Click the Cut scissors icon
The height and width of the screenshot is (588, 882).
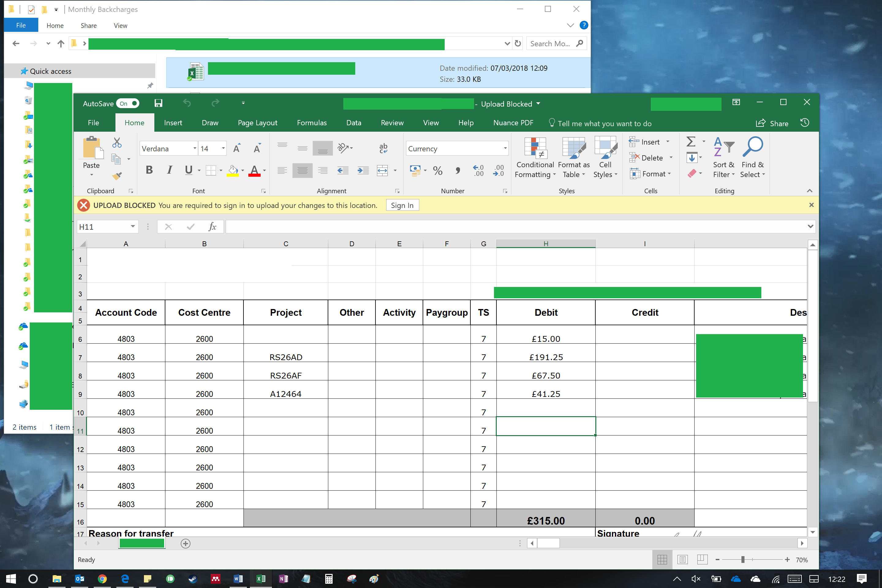117,142
